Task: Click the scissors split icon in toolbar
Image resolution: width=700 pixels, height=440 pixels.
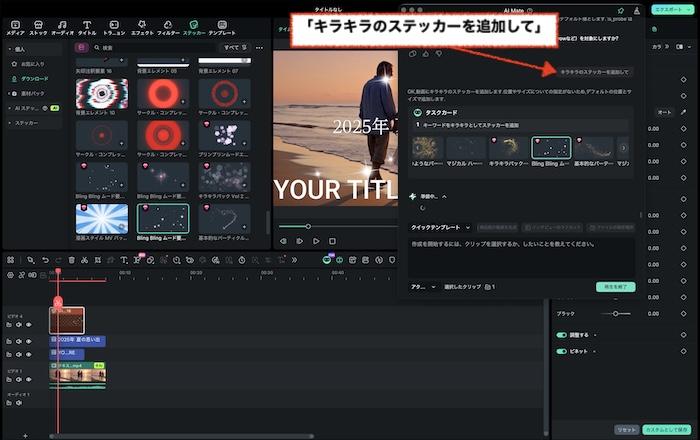Action: click(84, 260)
